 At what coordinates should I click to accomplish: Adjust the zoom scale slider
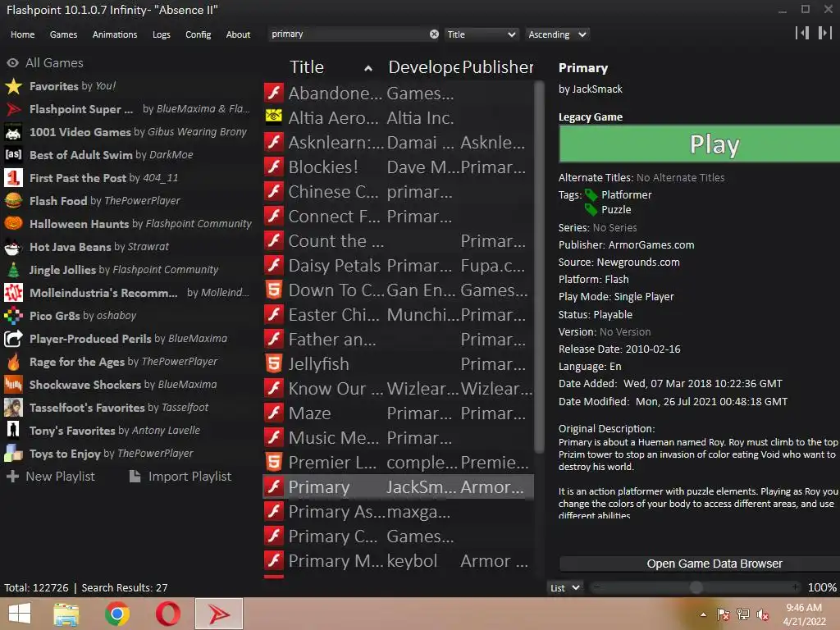pyautogui.click(x=696, y=587)
